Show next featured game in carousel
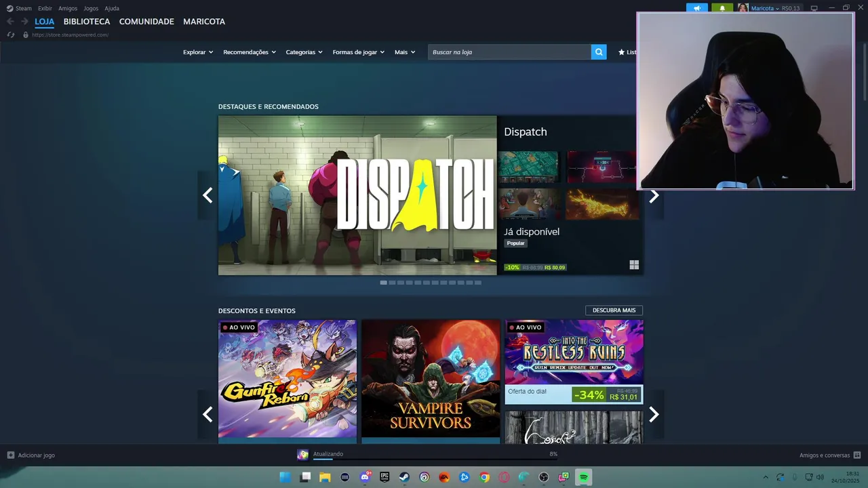Image resolution: width=868 pixels, height=488 pixels. pyautogui.click(x=654, y=196)
